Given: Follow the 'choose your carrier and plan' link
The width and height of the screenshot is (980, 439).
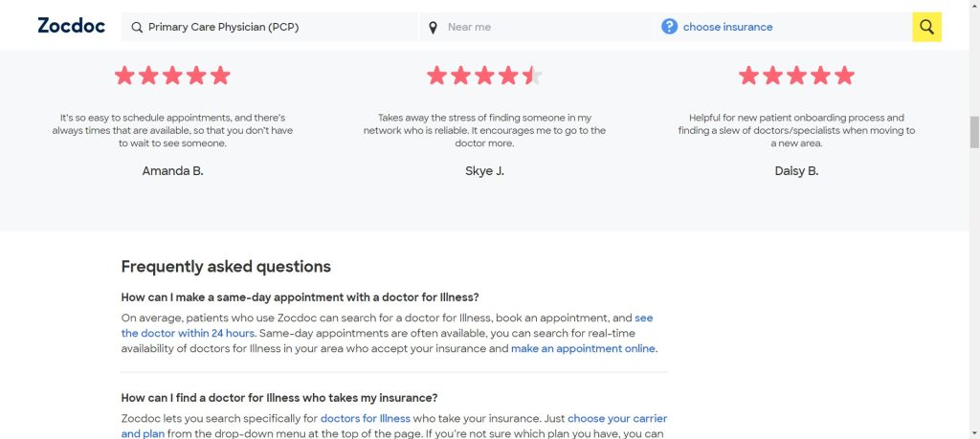Looking at the screenshot, I should pos(616,418).
